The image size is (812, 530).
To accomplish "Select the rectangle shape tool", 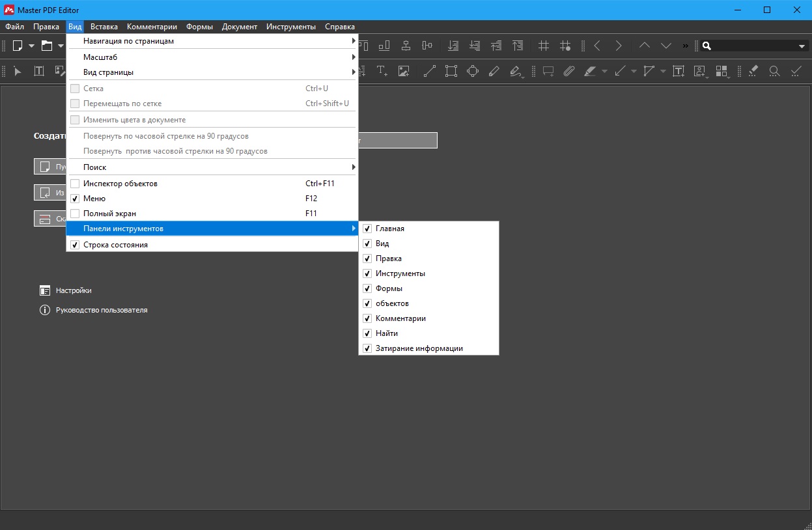I will coord(451,71).
